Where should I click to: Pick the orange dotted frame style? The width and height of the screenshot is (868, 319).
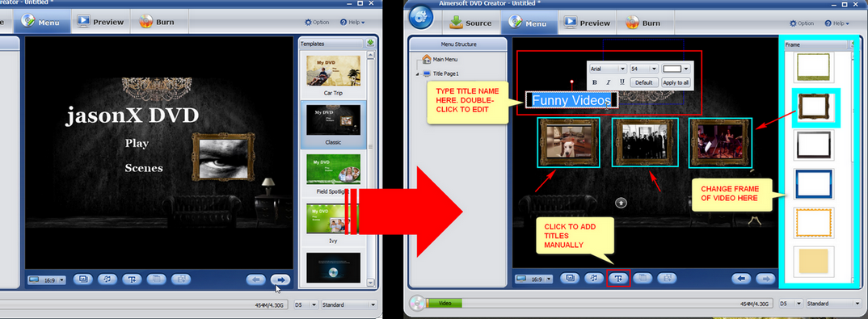(x=813, y=223)
